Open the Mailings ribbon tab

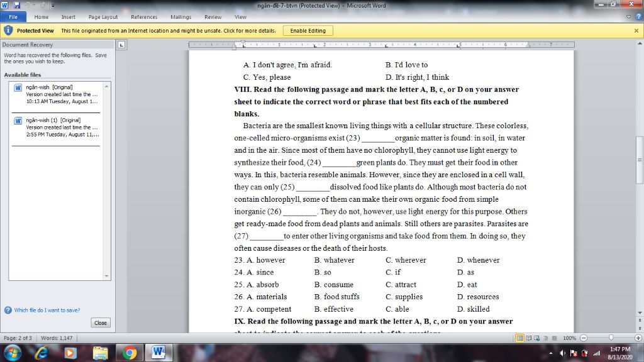(180, 17)
